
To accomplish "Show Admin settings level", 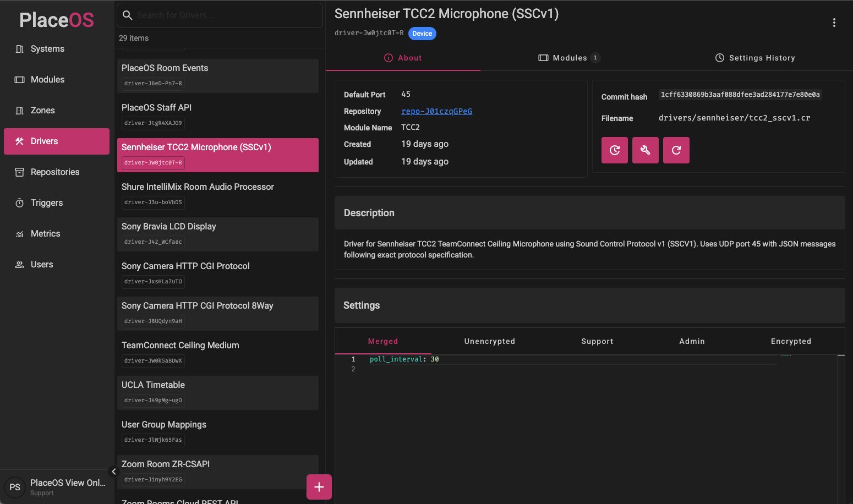I will pyautogui.click(x=692, y=341).
